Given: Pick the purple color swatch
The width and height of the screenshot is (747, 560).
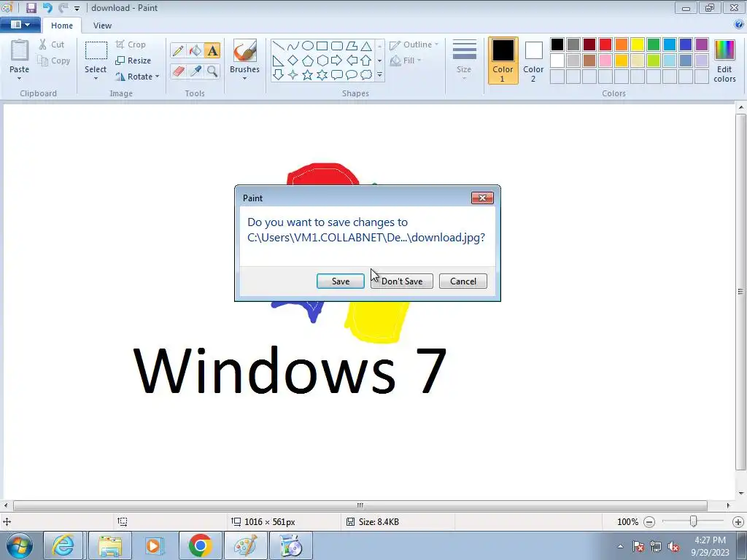Looking at the screenshot, I should coord(702,44).
